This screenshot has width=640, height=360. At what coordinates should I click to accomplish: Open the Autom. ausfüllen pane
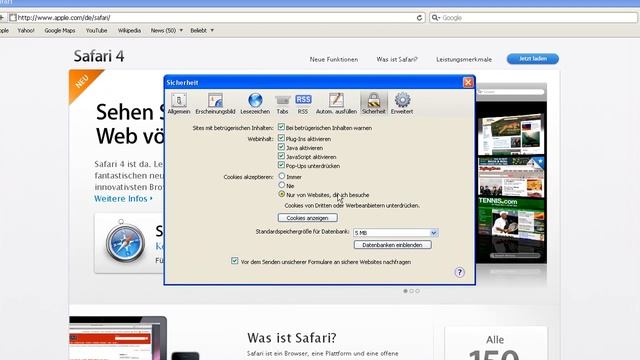click(336, 103)
